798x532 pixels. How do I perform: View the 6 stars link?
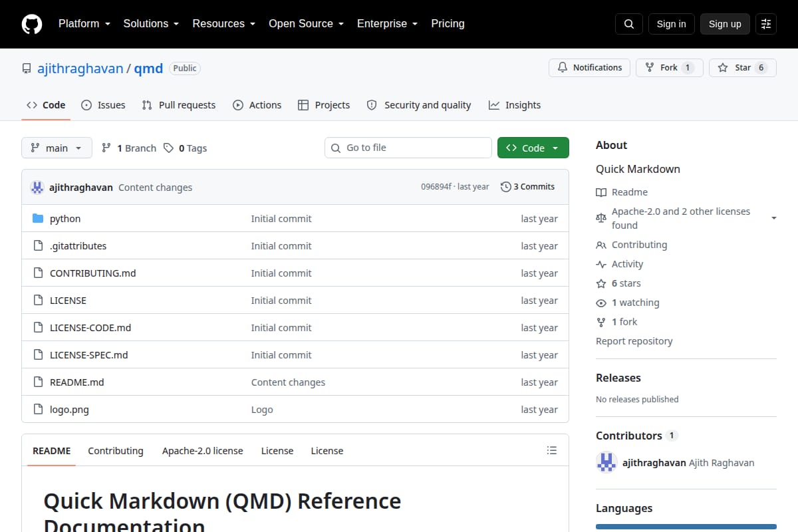626,283
